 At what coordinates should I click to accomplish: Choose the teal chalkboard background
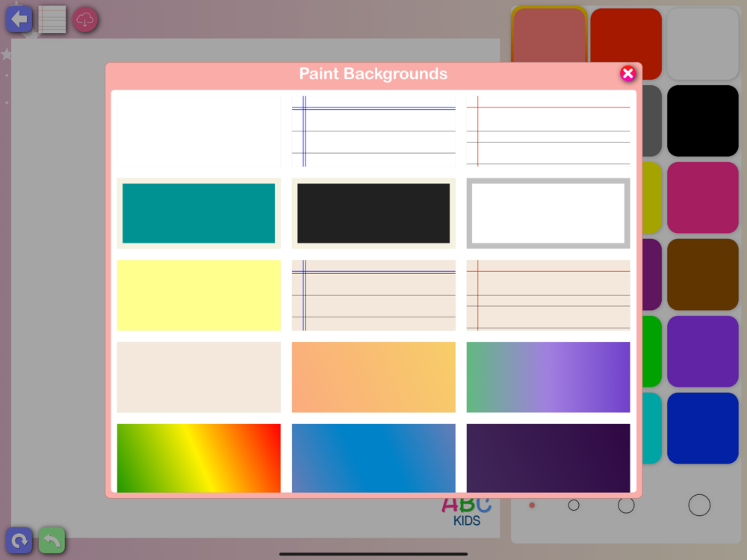point(199,213)
